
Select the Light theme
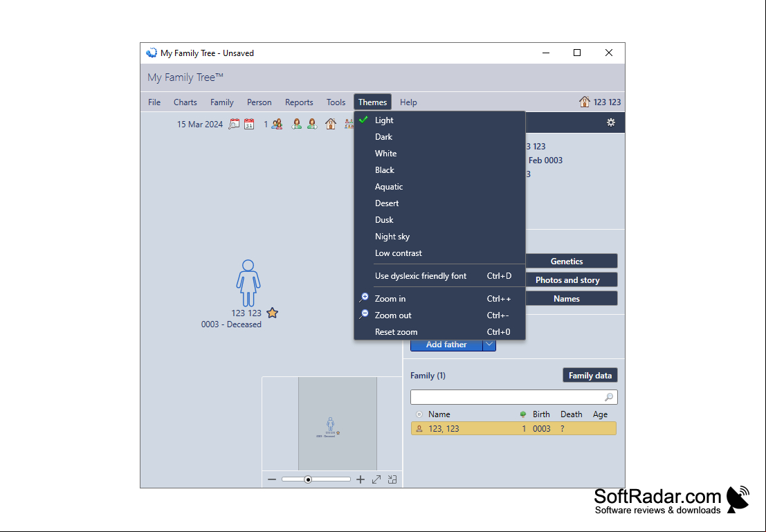pyautogui.click(x=439, y=120)
